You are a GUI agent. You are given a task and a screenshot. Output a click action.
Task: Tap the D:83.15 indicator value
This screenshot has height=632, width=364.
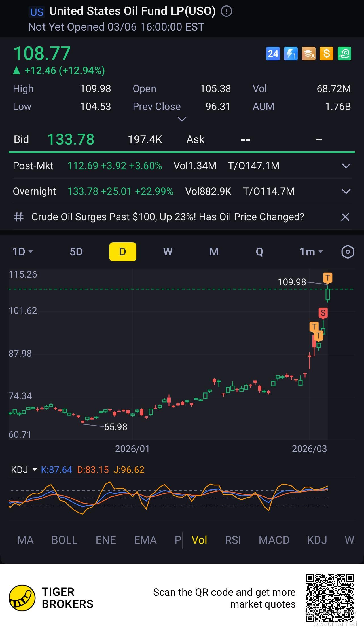93,470
